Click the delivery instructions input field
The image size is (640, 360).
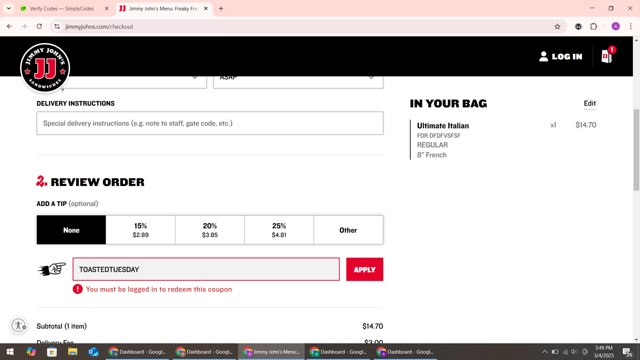[210, 123]
